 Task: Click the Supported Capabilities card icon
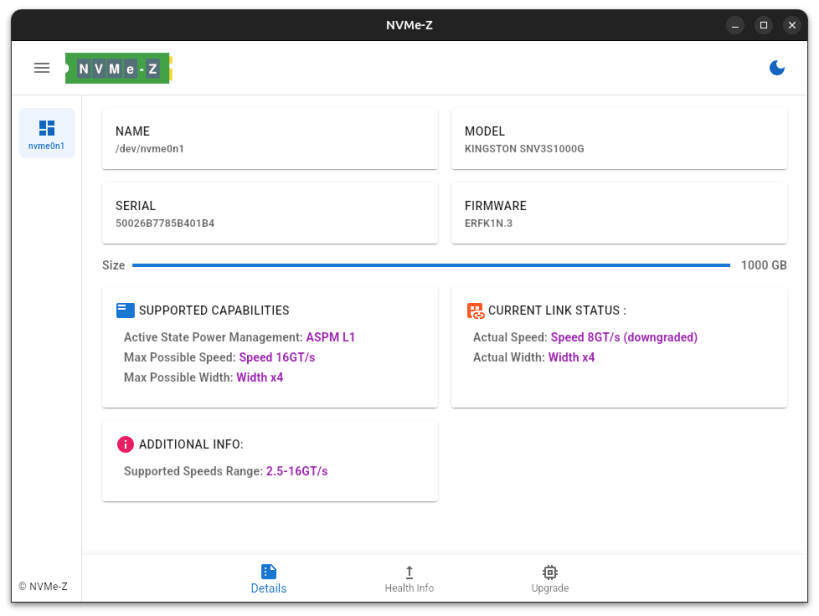point(125,310)
